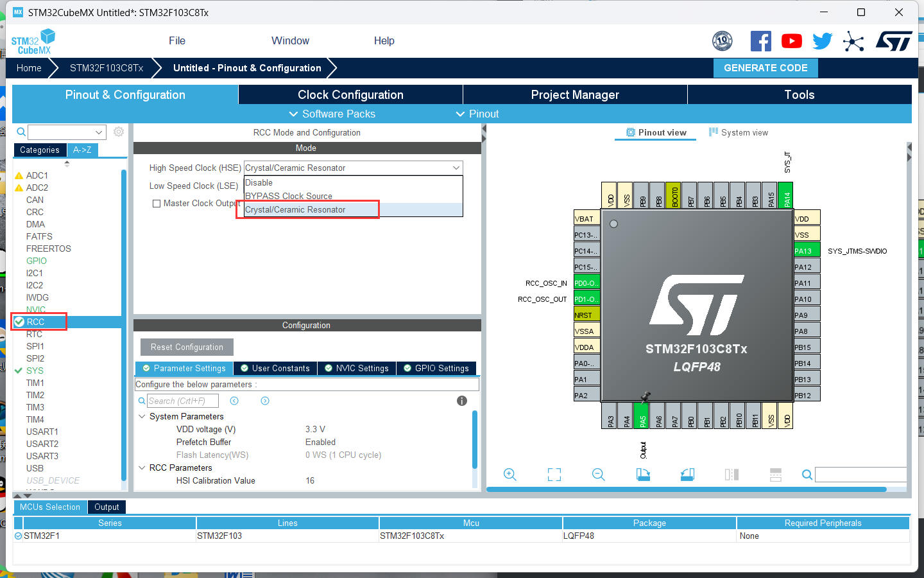Enable the Master Clock Output checkbox
Viewport: 924px width, 578px height.
click(x=157, y=204)
